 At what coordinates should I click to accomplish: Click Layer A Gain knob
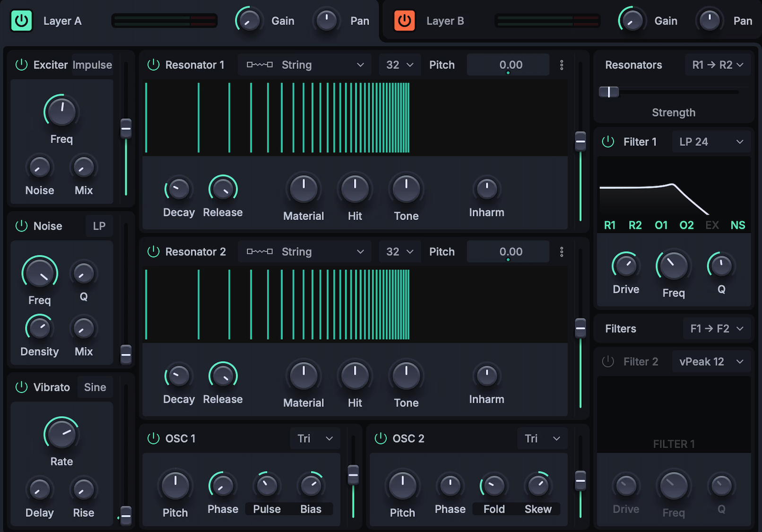249,21
